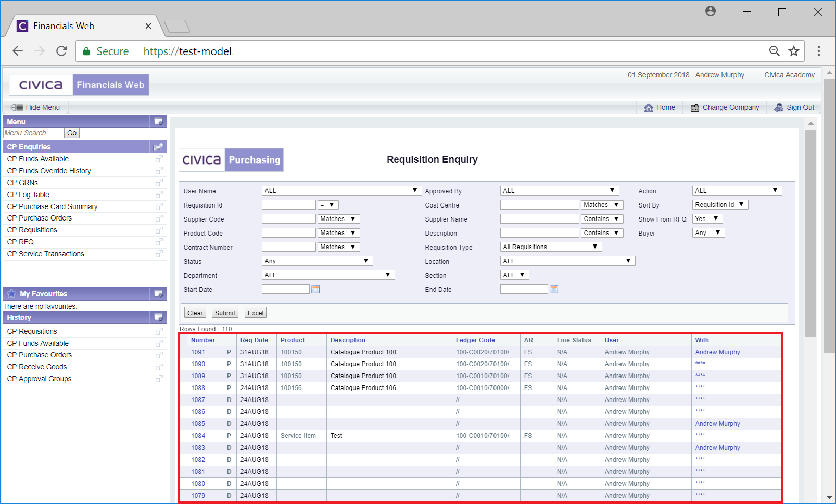
Task: Click the My Favourites star icon
Action: 11,293
